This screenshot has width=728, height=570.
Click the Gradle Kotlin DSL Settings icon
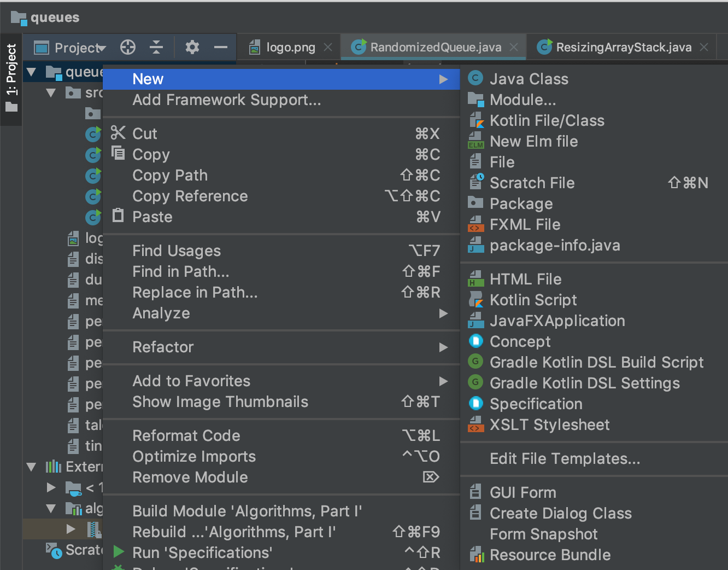pyautogui.click(x=475, y=382)
